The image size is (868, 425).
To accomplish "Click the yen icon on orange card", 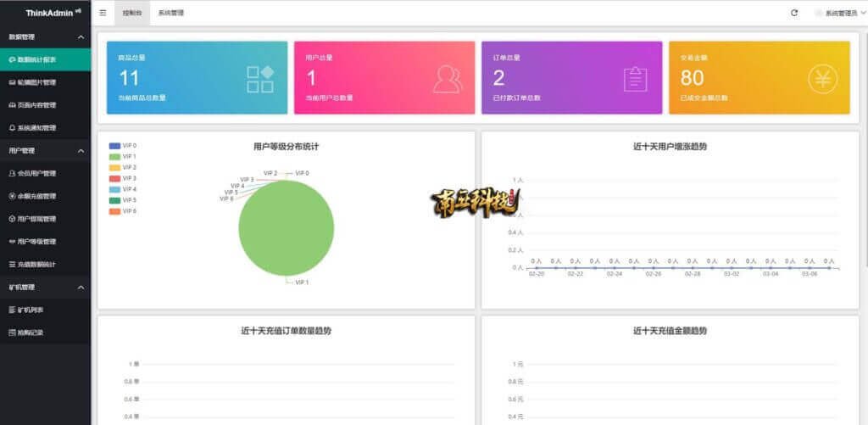I will pyautogui.click(x=822, y=79).
